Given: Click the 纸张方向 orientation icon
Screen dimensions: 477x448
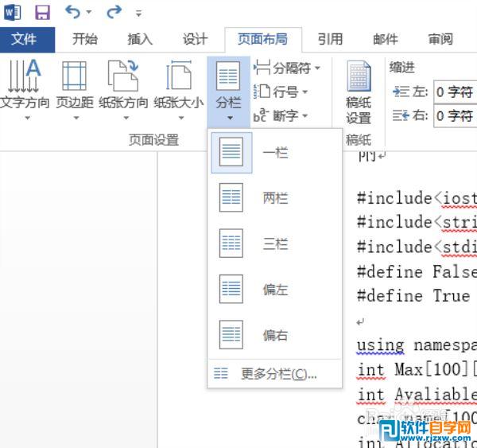Looking at the screenshot, I should pos(123,76).
